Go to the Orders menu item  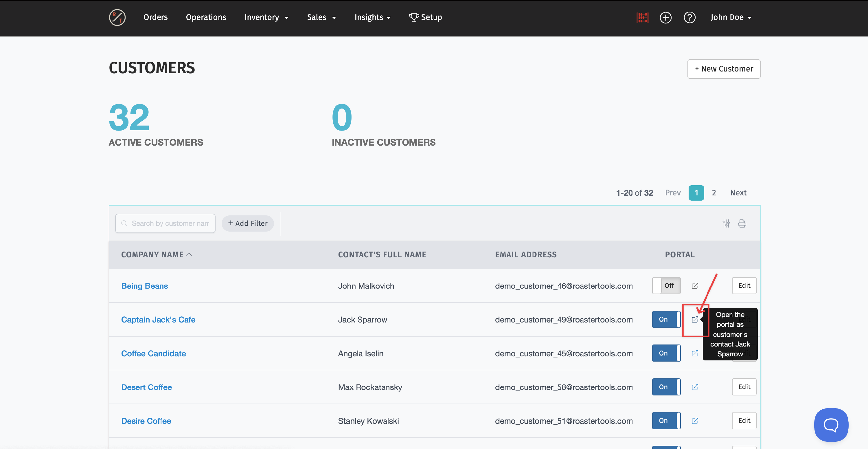(155, 18)
